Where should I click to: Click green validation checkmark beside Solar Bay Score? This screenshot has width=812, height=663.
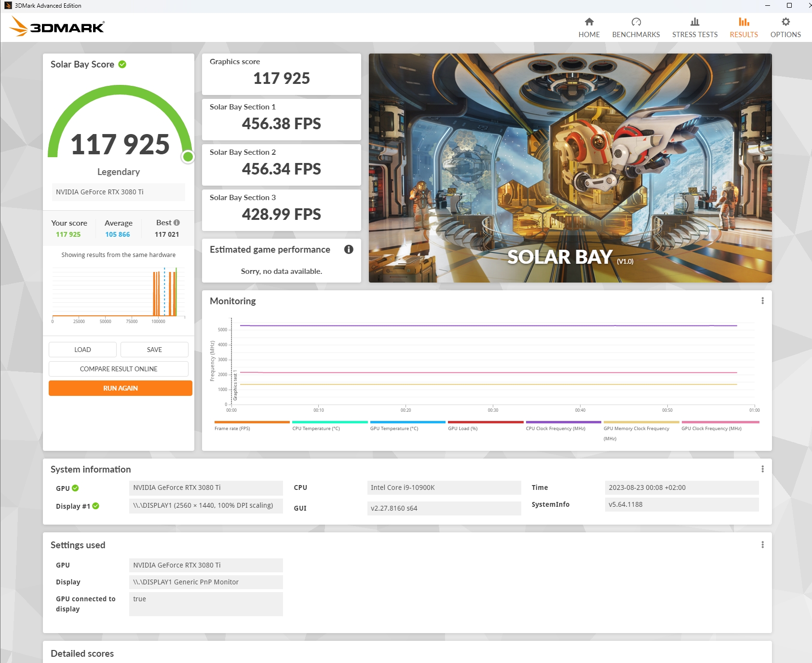[122, 65]
